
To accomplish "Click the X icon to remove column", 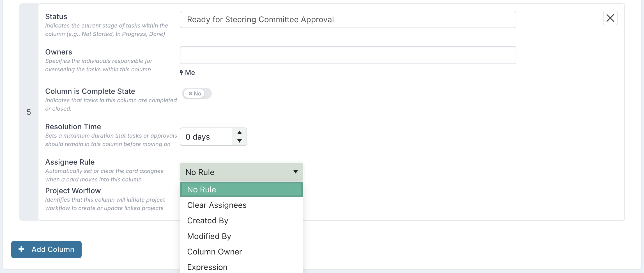I will (x=610, y=18).
